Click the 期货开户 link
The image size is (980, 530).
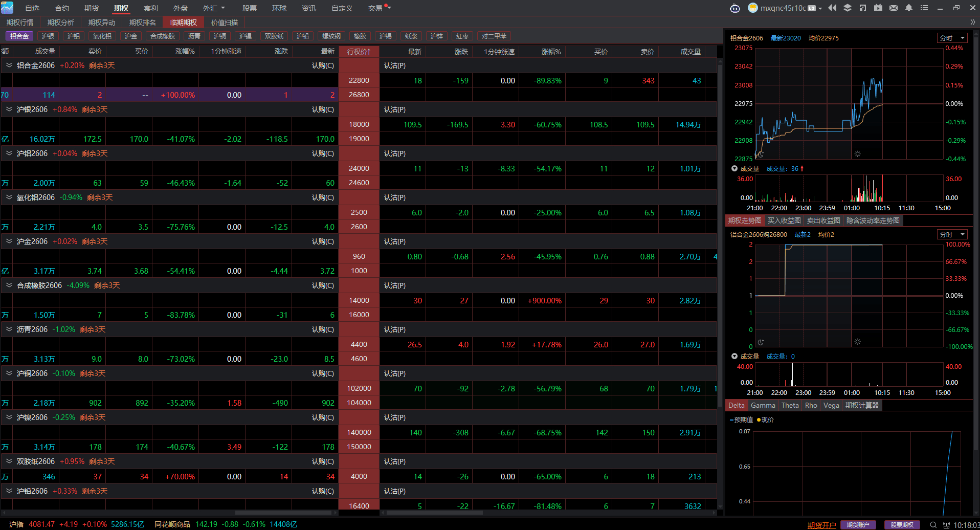coord(821,525)
